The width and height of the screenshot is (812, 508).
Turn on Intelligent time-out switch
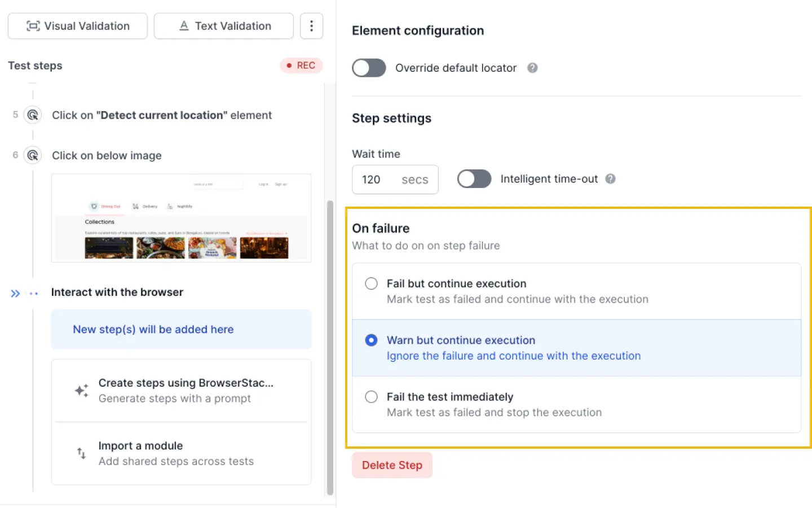(474, 179)
